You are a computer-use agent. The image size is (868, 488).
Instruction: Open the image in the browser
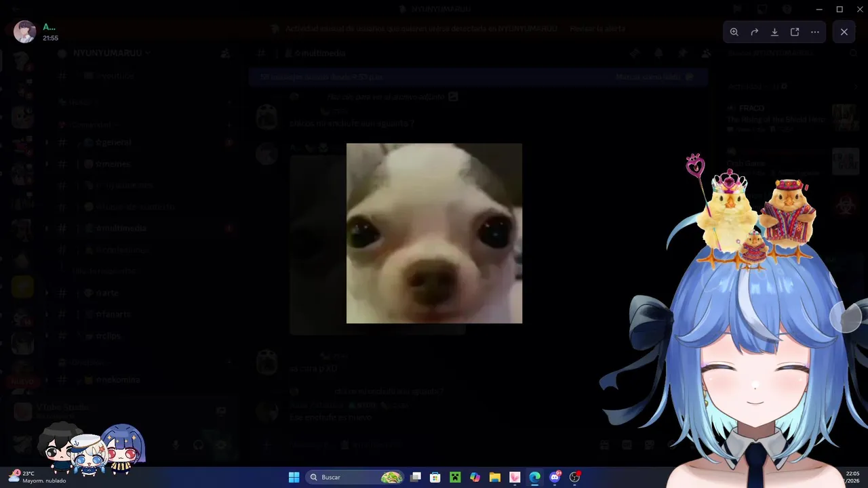pos(795,32)
